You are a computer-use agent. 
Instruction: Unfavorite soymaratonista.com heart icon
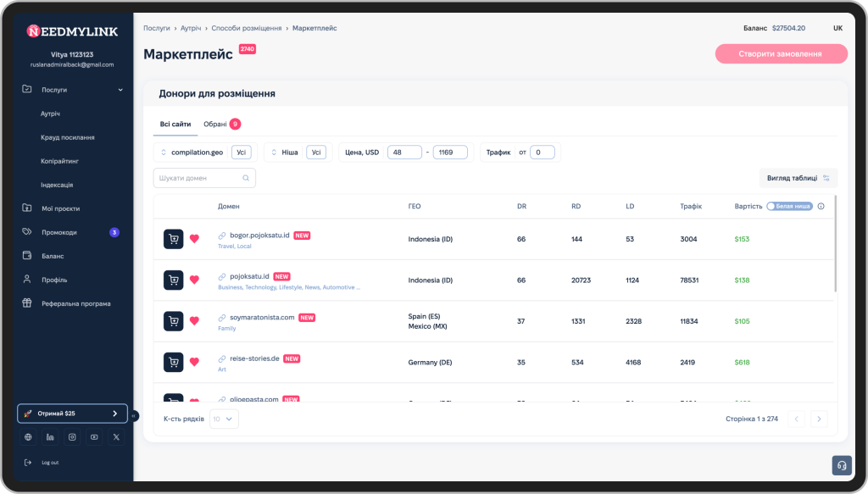tap(194, 321)
